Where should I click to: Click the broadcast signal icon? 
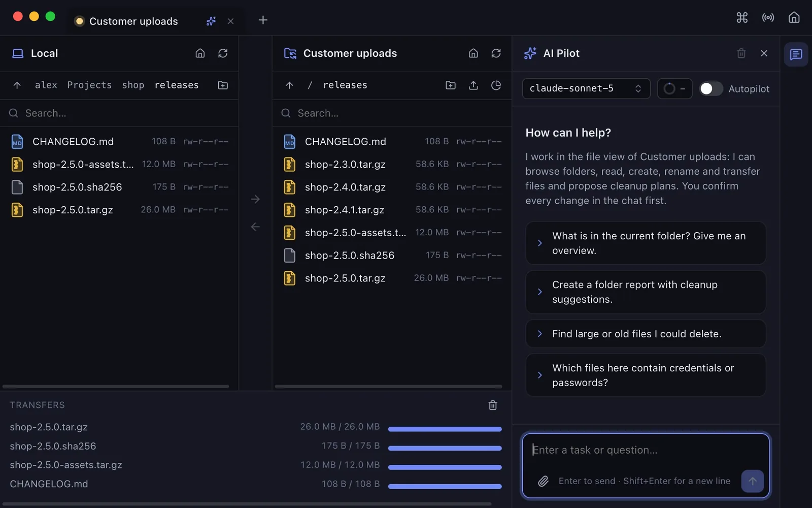768,18
